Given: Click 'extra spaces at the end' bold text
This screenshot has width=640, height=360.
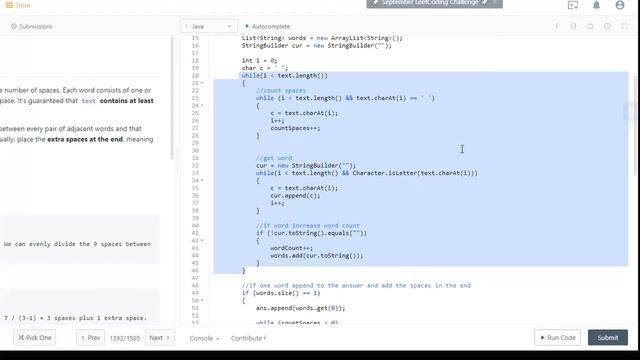Looking at the screenshot, I should click(85, 139).
